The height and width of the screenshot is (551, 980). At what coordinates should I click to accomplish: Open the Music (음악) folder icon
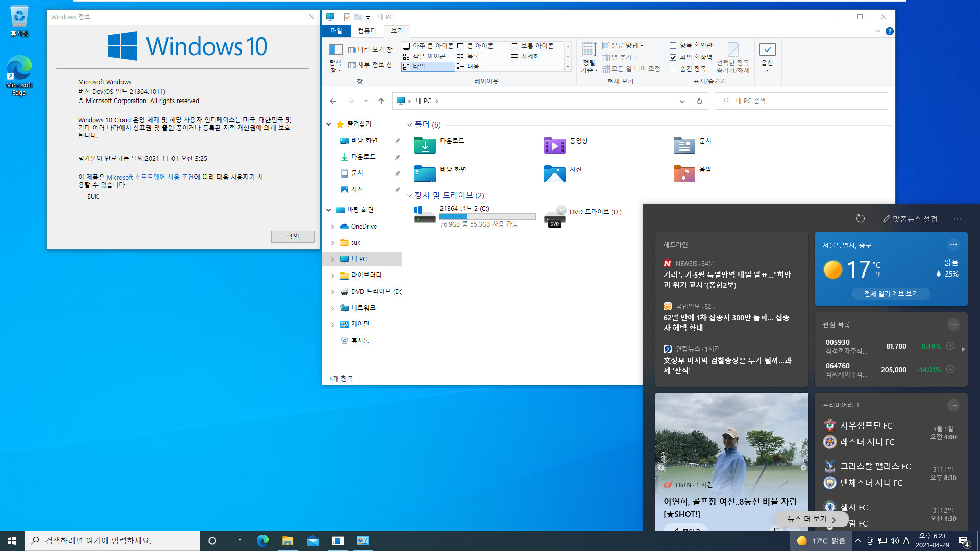tap(684, 173)
